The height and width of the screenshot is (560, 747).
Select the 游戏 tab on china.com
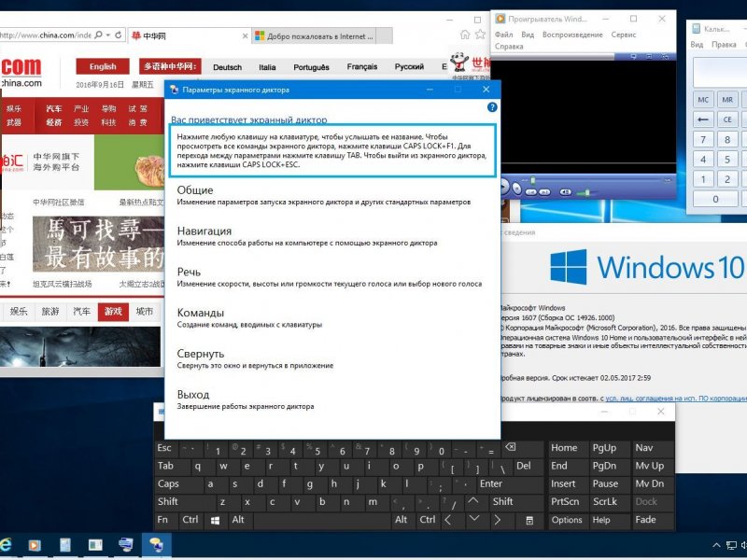(x=113, y=312)
